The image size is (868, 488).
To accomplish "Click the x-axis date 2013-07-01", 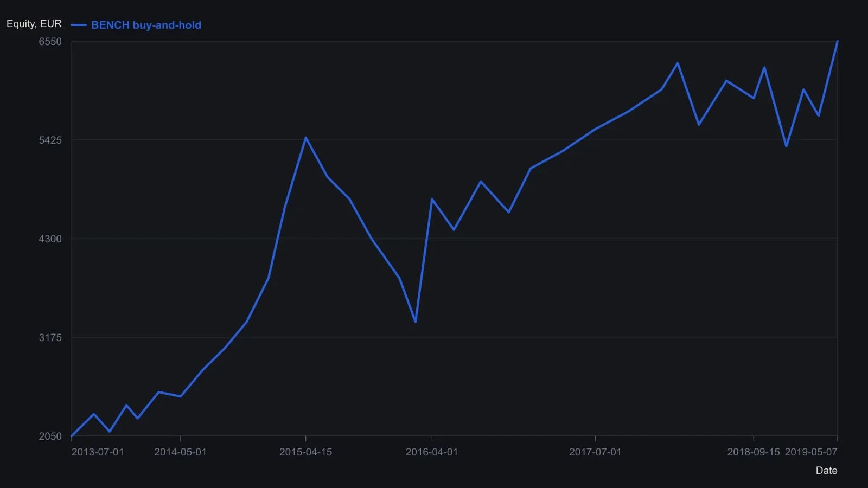I will [x=98, y=452].
